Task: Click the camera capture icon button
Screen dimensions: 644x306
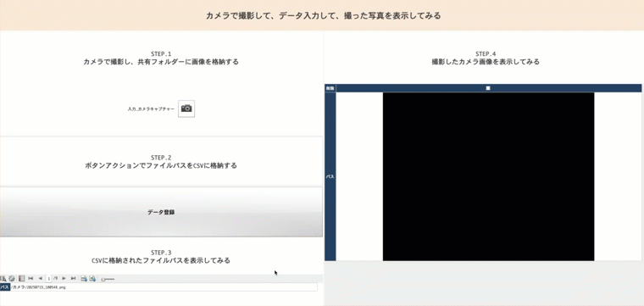Action: [186, 108]
